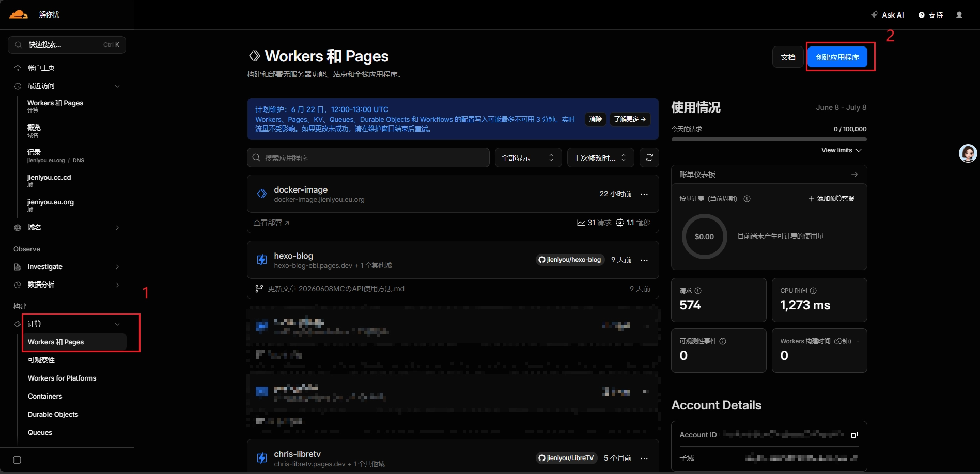Dismiss maintenance notice with 消除
The height and width of the screenshot is (474, 980).
[596, 119]
